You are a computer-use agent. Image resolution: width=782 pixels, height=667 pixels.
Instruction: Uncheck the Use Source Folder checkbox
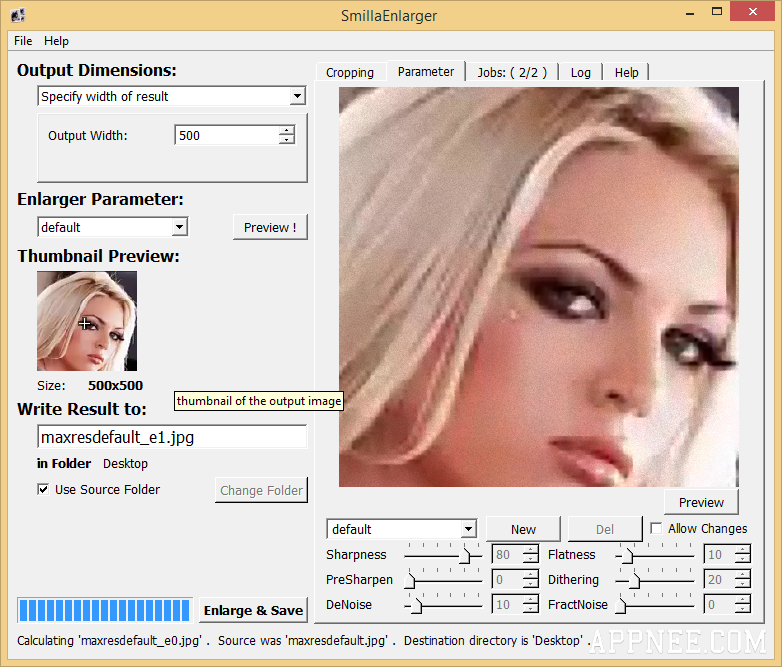(x=43, y=489)
